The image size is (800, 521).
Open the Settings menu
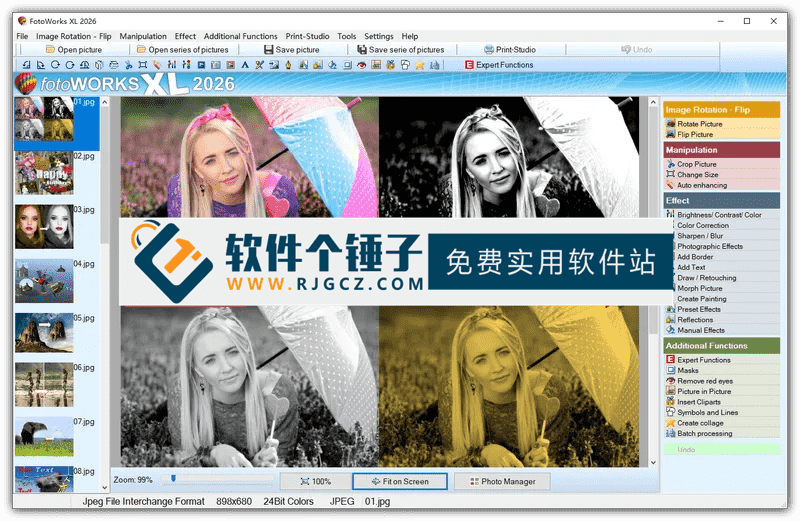tap(379, 36)
